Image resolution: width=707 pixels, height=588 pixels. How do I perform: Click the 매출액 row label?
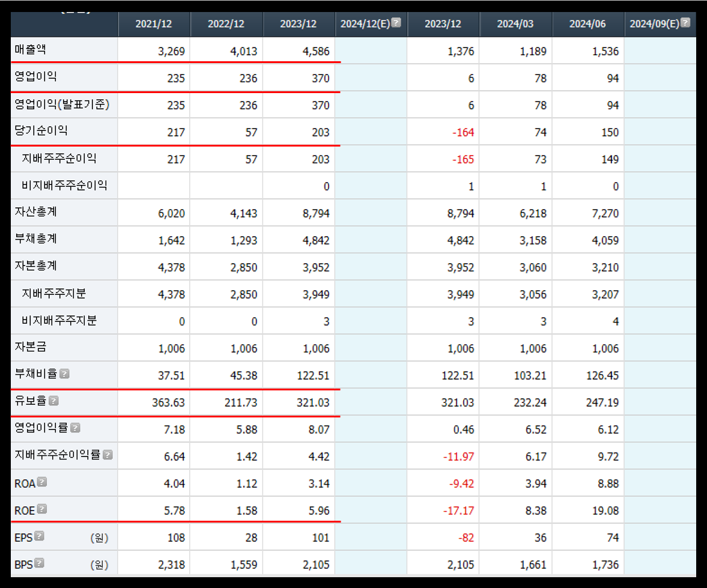[30, 50]
